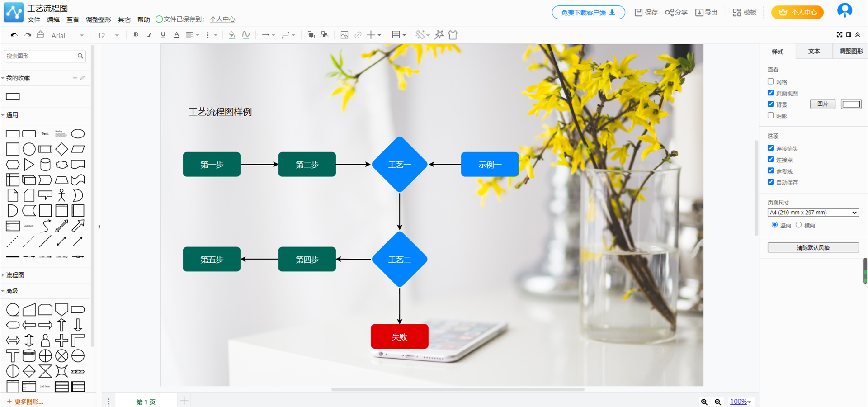This screenshot has width=868, height=407.
Task: Click the 清除默认风格 button
Action: click(x=813, y=248)
